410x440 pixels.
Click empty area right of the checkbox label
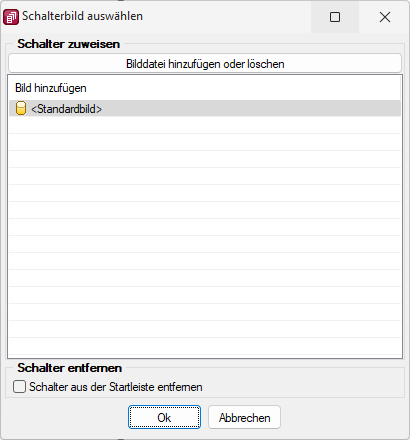(300, 387)
